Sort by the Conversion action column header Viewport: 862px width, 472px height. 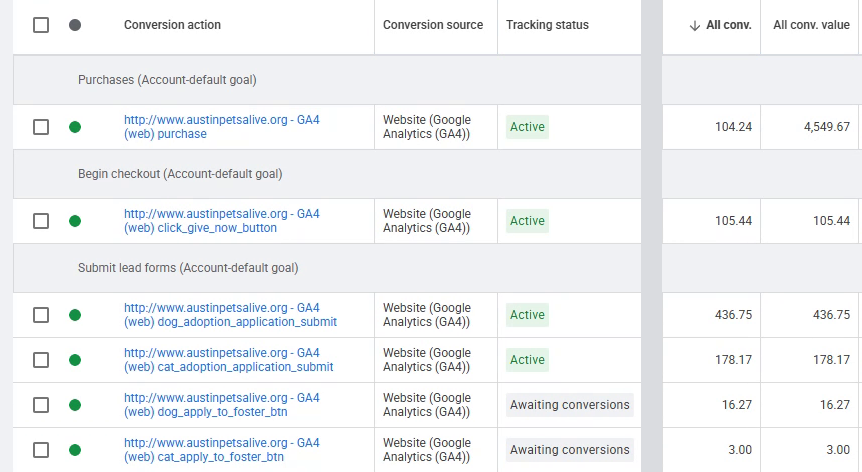point(172,25)
